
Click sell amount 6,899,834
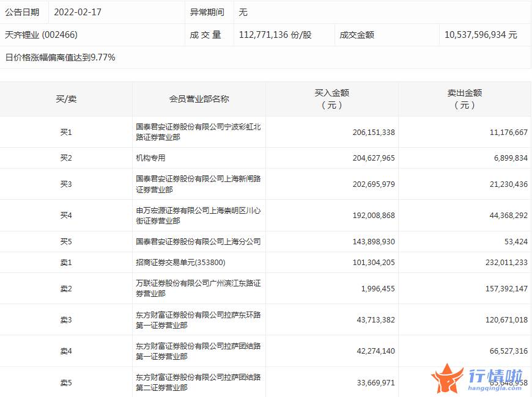511,158
